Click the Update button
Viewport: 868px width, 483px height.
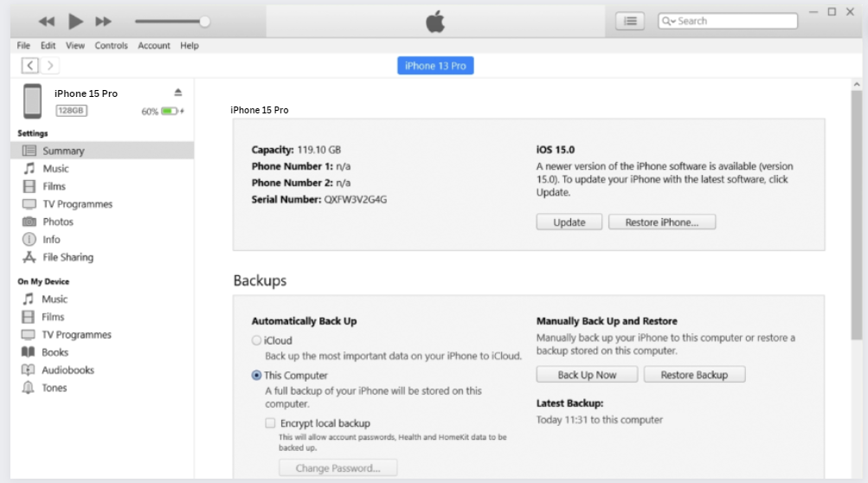[x=569, y=222]
